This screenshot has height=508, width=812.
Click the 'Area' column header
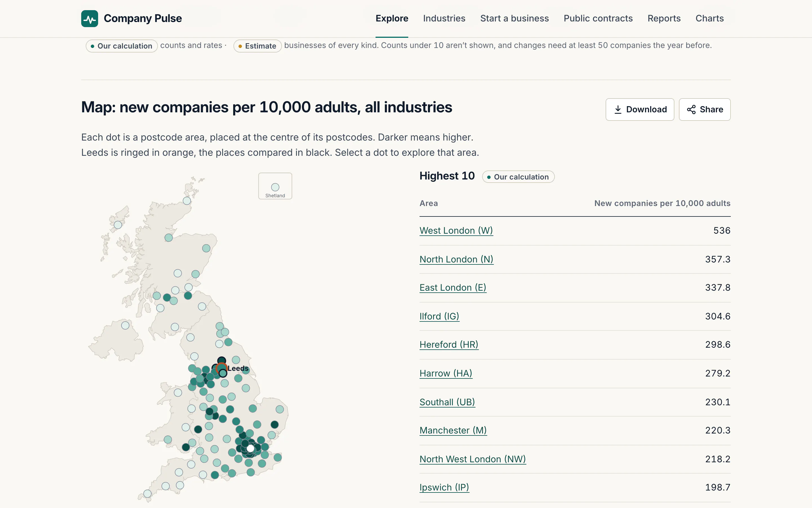(x=429, y=203)
